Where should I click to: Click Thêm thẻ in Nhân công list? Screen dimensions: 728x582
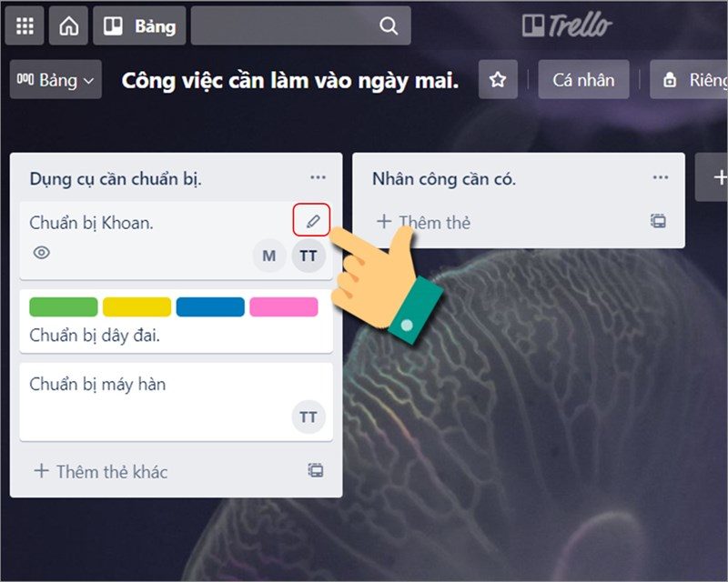(423, 222)
